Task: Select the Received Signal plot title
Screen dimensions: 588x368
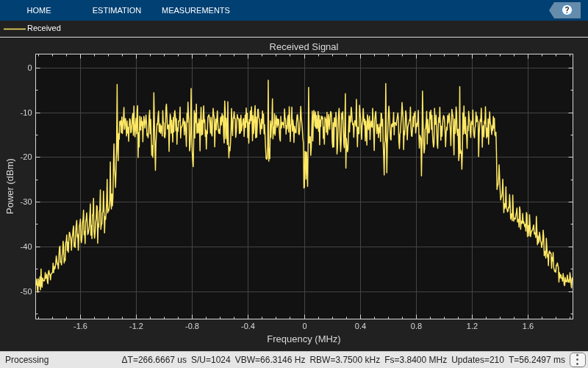Action: (x=304, y=47)
